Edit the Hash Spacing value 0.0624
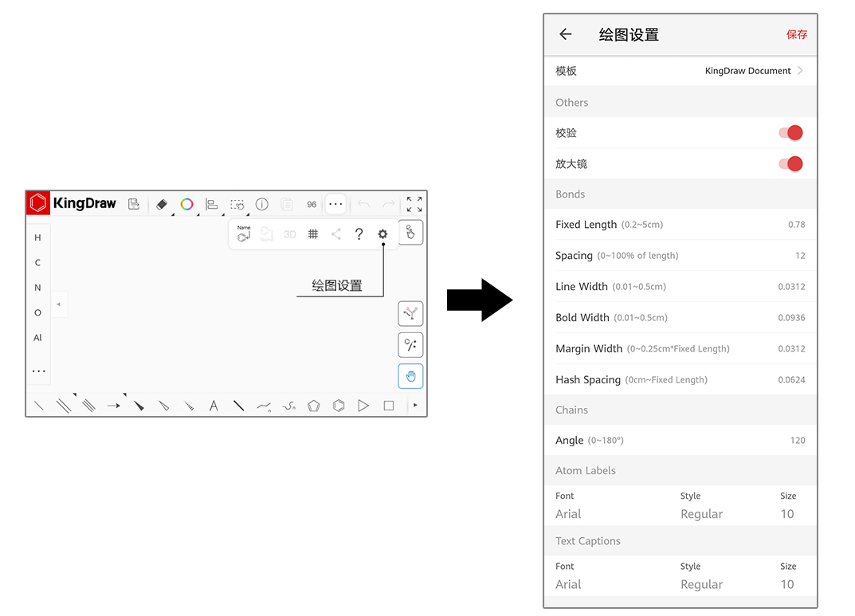 click(x=791, y=380)
